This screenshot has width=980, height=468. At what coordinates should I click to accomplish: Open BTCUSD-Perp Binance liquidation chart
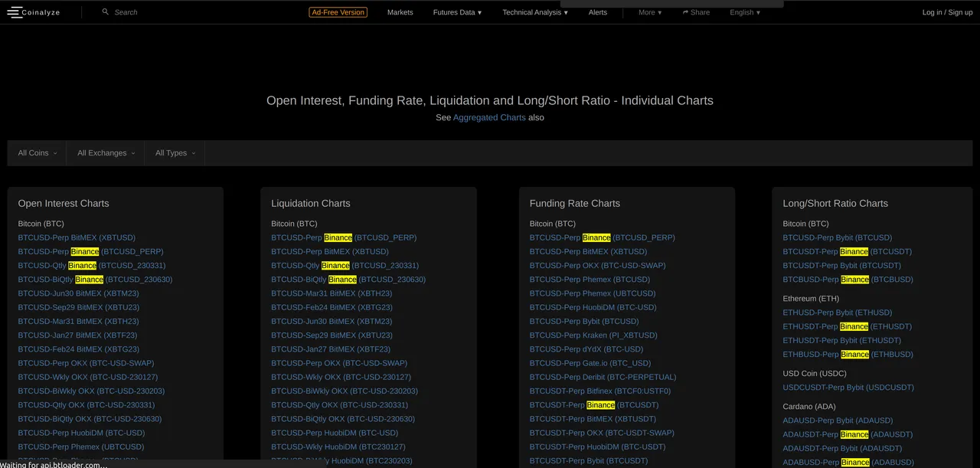point(344,237)
